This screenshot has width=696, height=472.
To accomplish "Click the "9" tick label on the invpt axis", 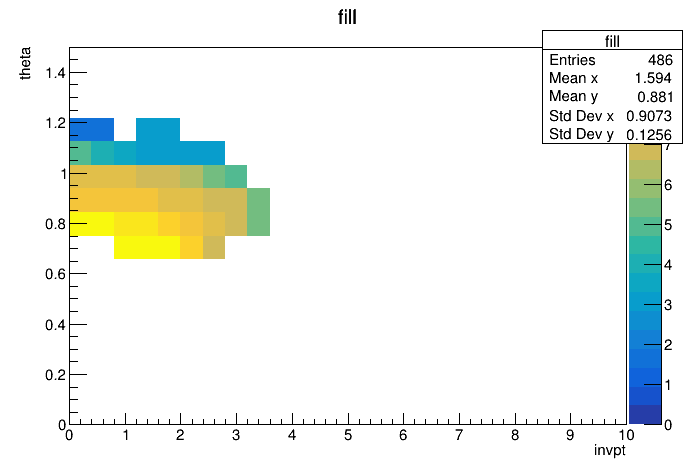I will tap(570, 435).
